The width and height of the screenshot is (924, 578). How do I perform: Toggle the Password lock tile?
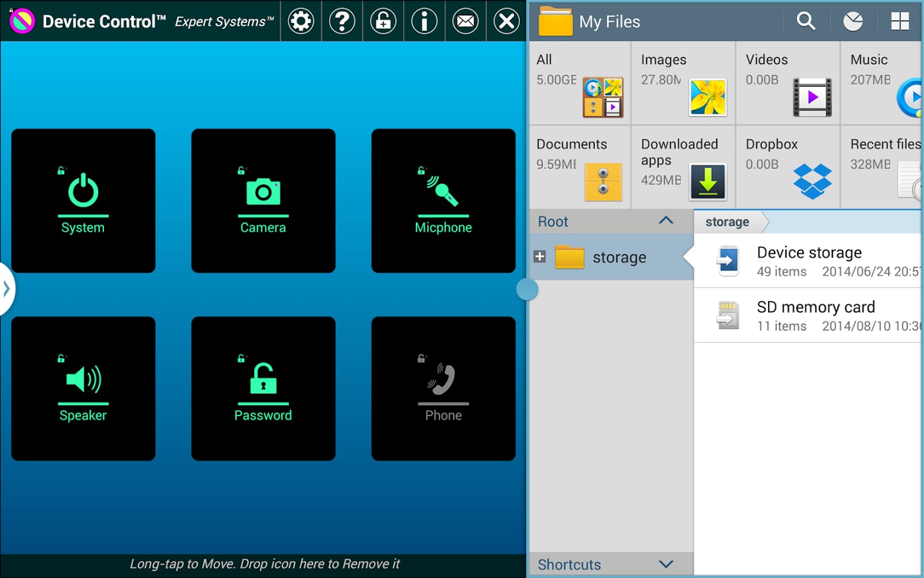(x=263, y=389)
